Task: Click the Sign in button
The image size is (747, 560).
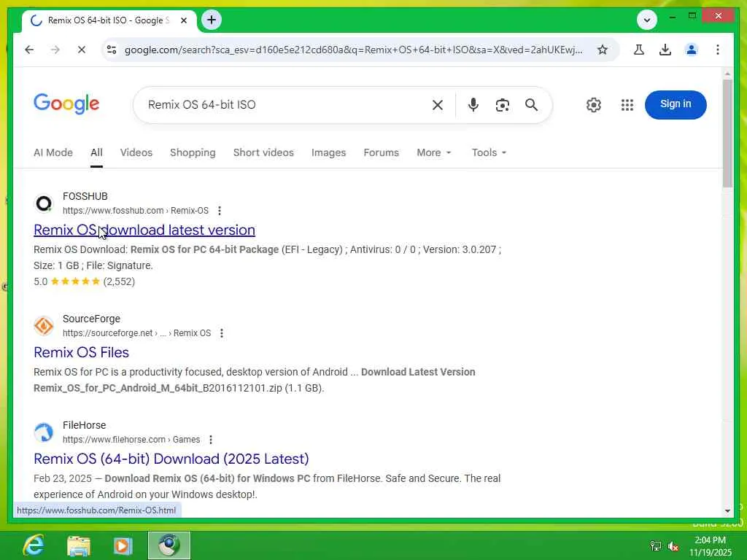Action: click(676, 104)
